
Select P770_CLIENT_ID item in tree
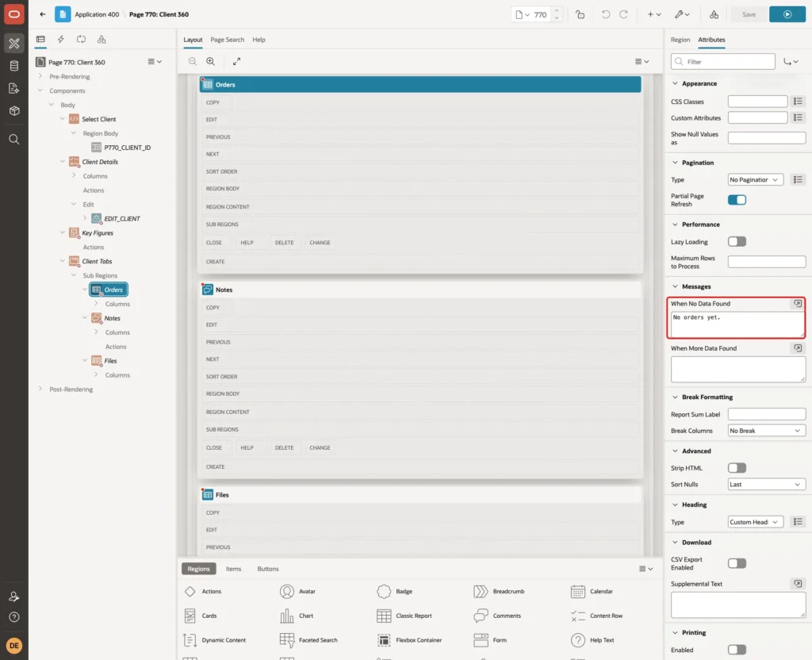(x=128, y=148)
